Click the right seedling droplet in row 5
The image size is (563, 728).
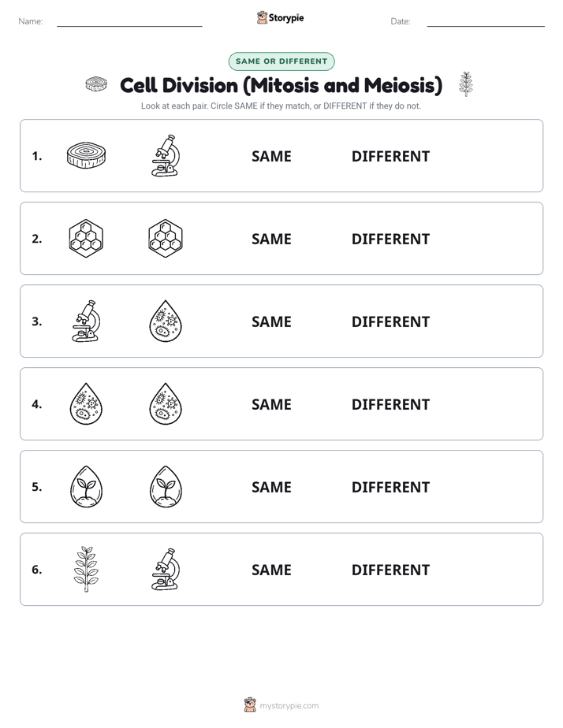click(166, 487)
